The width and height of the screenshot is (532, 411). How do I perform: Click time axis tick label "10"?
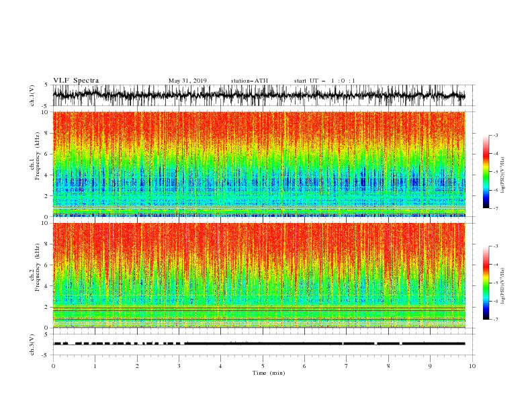coord(472,366)
